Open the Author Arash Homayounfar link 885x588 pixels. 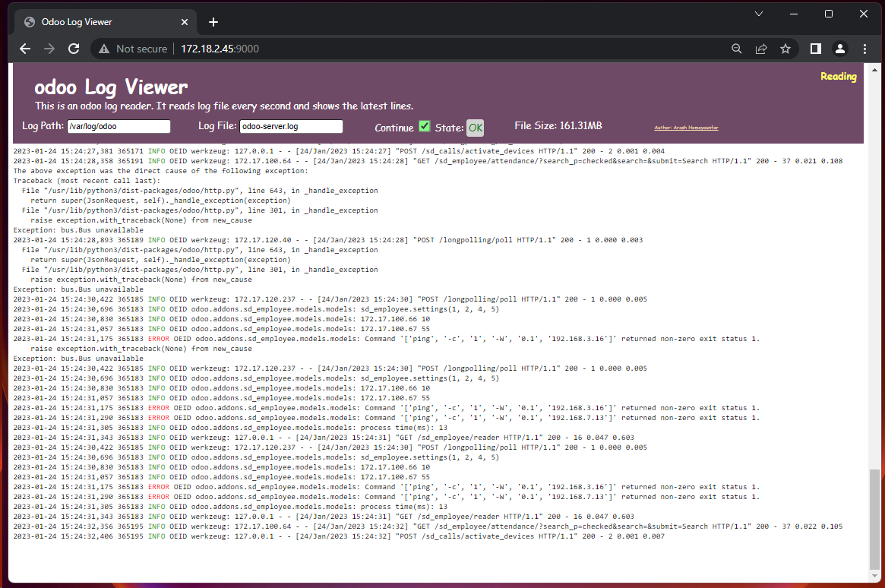[x=686, y=128]
